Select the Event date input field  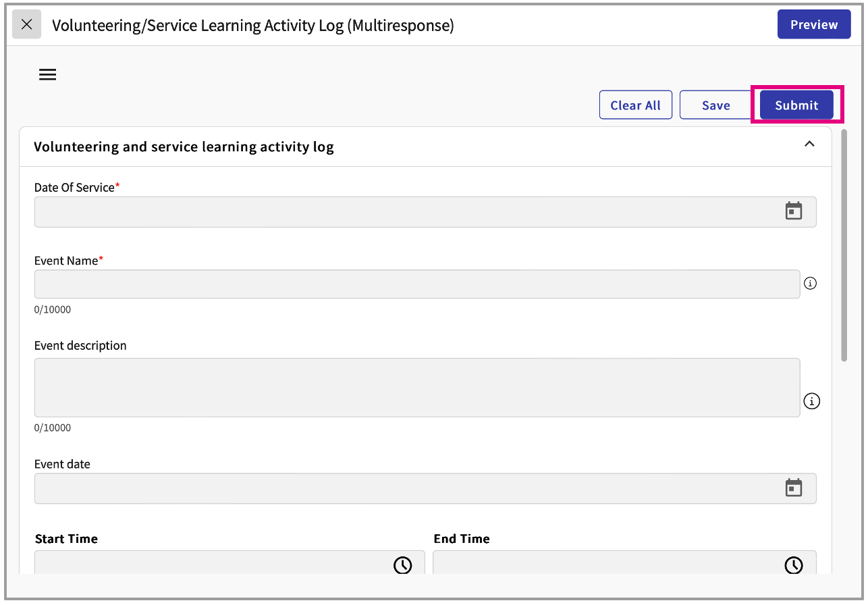tap(405, 488)
